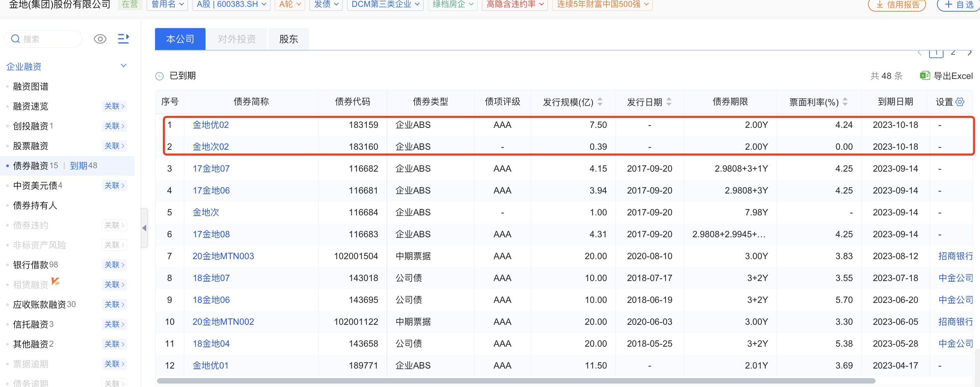Switch to the 股东 tab
980x387 pixels.
tap(289, 39)
